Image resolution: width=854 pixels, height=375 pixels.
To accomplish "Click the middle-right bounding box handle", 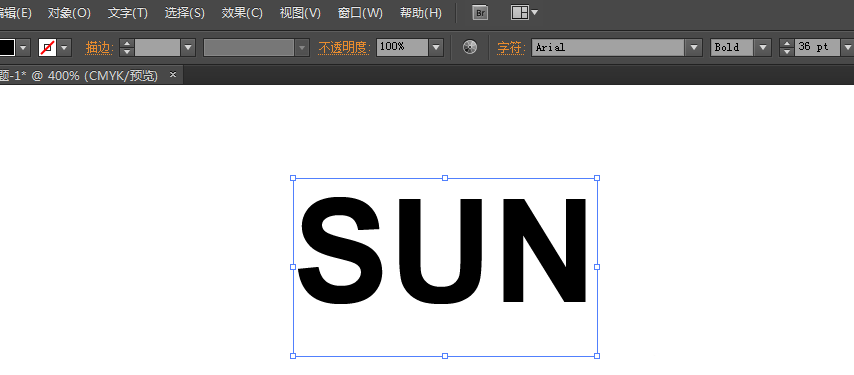I will click(597, 267).
